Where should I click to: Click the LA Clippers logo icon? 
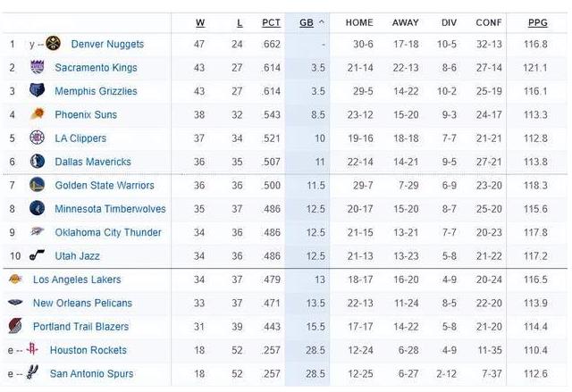coord(37,138)
